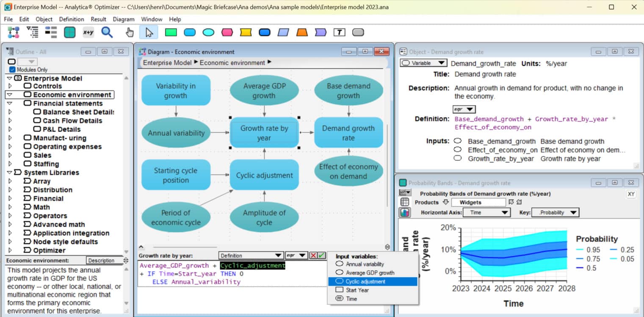Accept definition with the green checkmark

coord(322,256)
